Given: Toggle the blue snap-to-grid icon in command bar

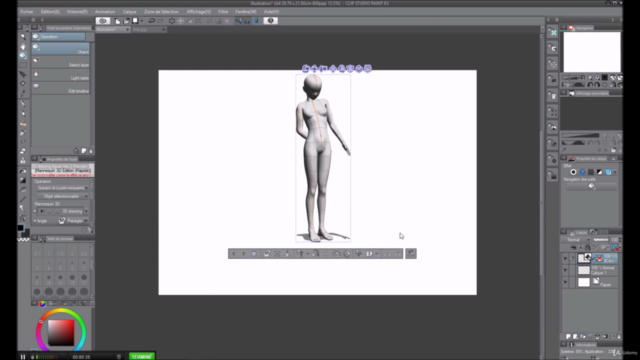Looking at the screenshot, I should coord(256,21).
